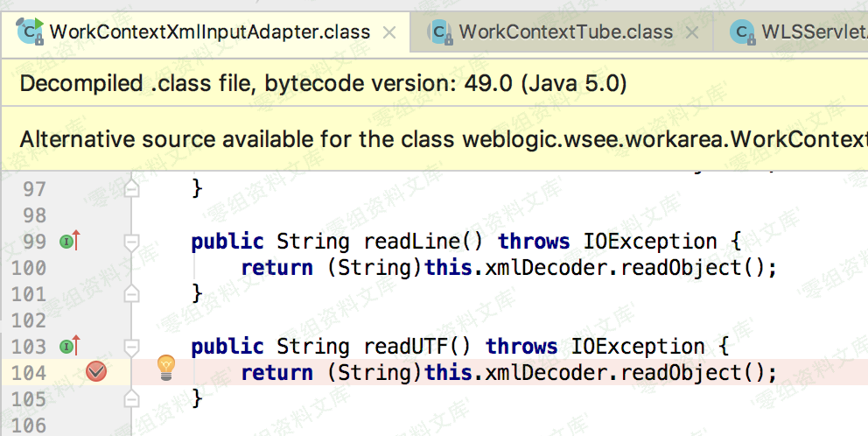Close the WorkContextTube.class tab

pyautogui.click(x=692, y=32)
